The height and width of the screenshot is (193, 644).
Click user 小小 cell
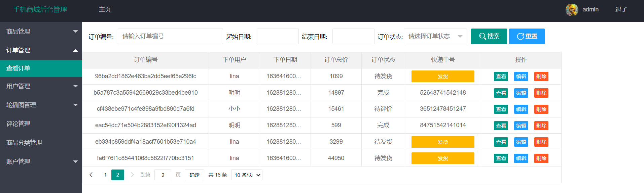click(x=235, y=109)
